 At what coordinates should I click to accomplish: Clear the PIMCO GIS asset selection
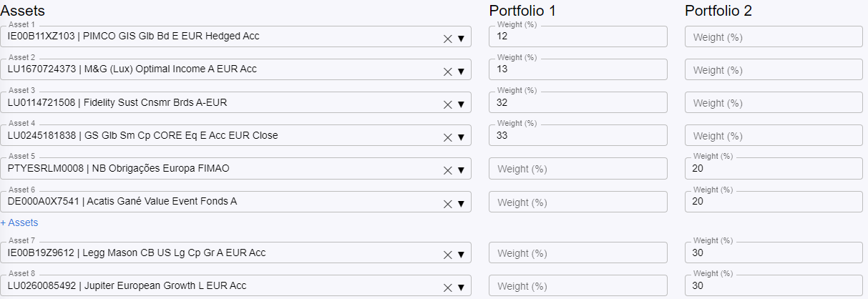tap(448, 39)
